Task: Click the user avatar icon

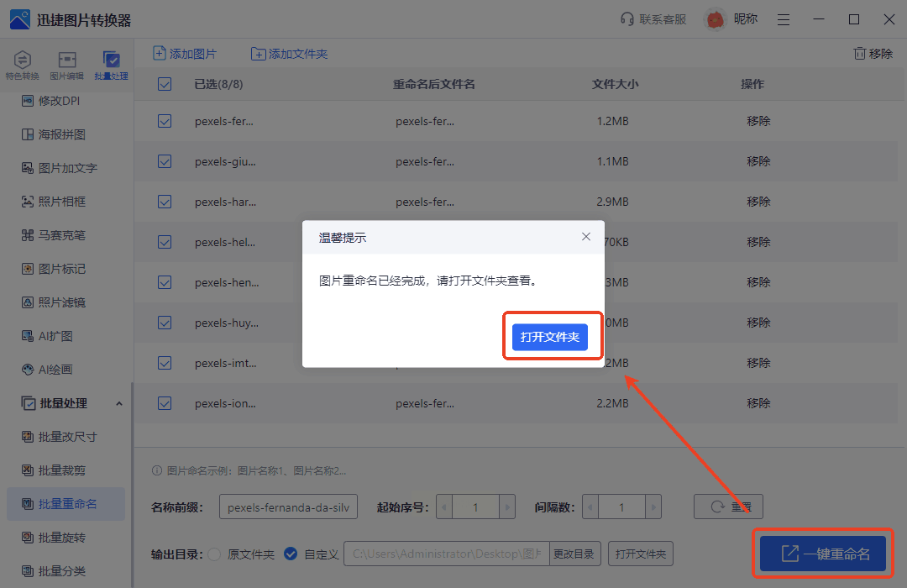Action: click(x=715, y=19)
